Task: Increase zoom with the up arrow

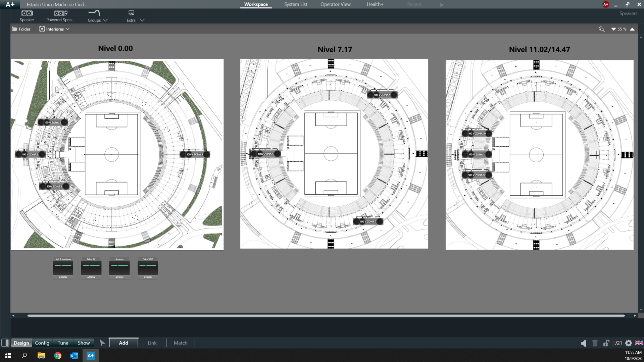Action: [632, 29]
